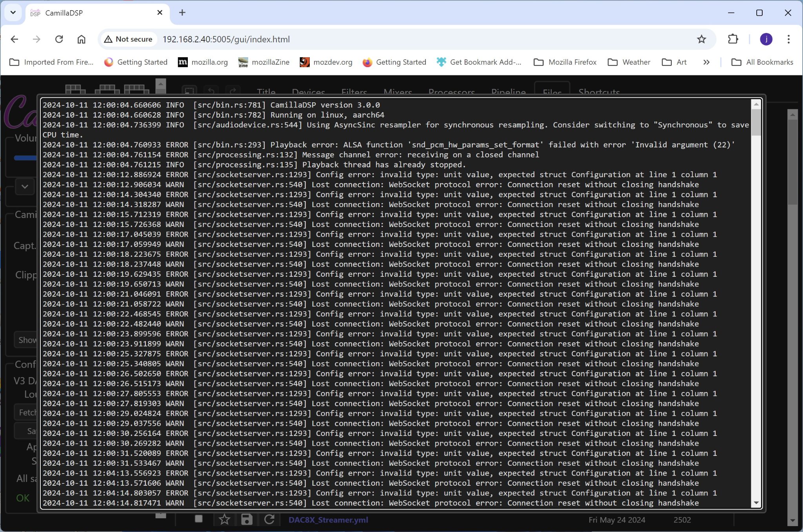Click the log window scrollbar thumb

click(x=756, y=122)
